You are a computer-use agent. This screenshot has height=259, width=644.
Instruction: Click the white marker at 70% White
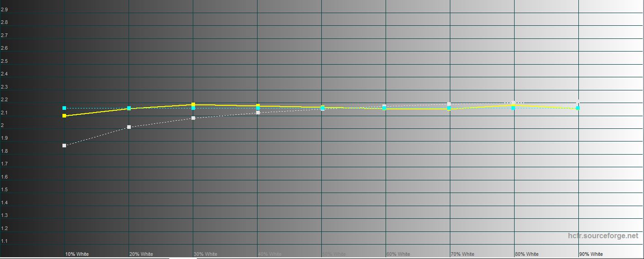449,104
